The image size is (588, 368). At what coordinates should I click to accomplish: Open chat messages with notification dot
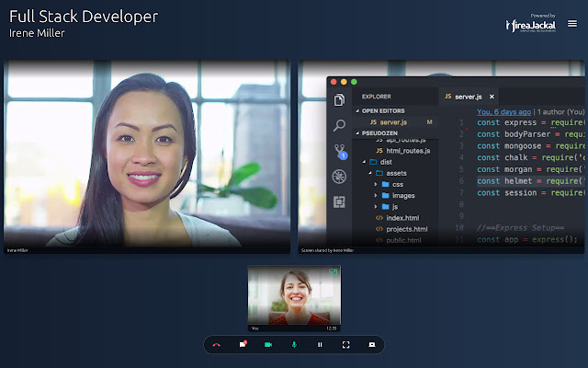(x=243, y=344)
